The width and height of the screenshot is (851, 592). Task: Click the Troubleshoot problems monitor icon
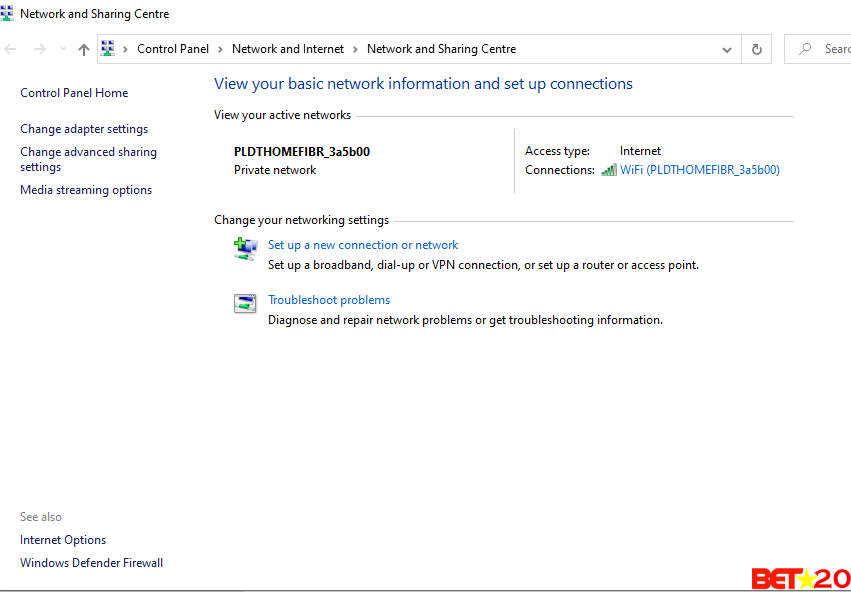click(x=245, y=303)
